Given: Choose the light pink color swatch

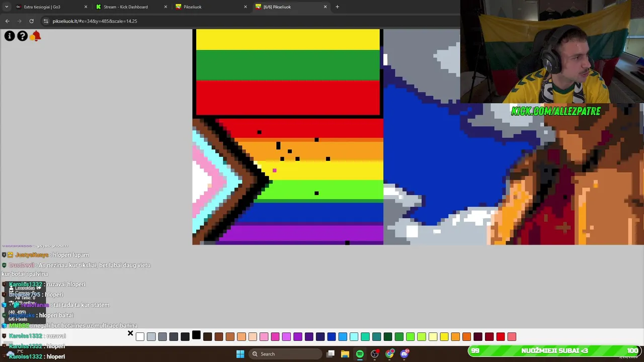Looking at the screenshot, I should (264, 336).
